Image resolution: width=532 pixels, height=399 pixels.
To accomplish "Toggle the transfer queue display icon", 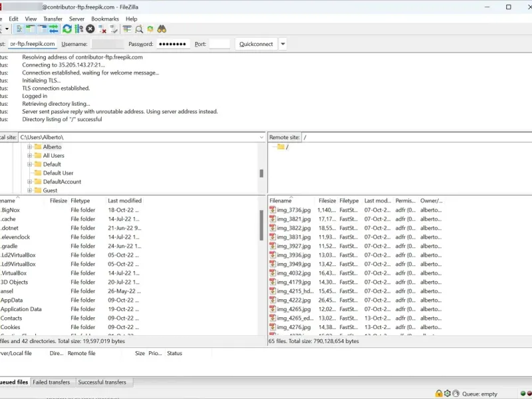I will coord(54,29).
